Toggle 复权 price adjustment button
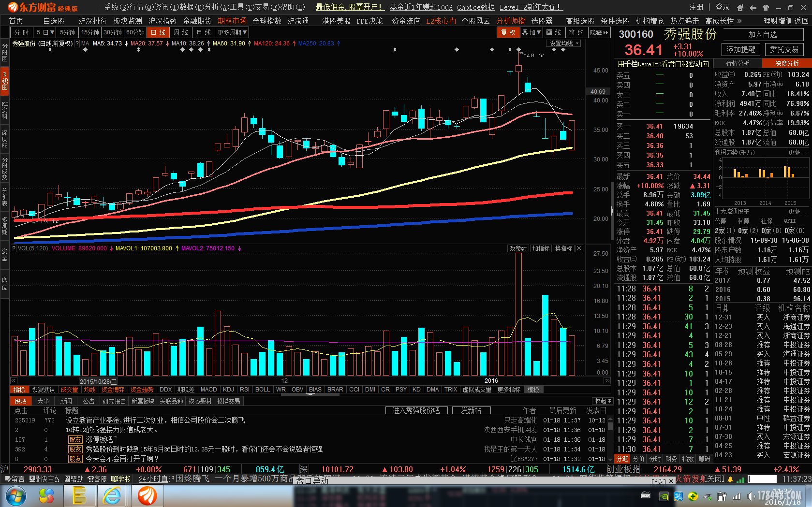Screen dimensions: 812x507 [508, 32]
